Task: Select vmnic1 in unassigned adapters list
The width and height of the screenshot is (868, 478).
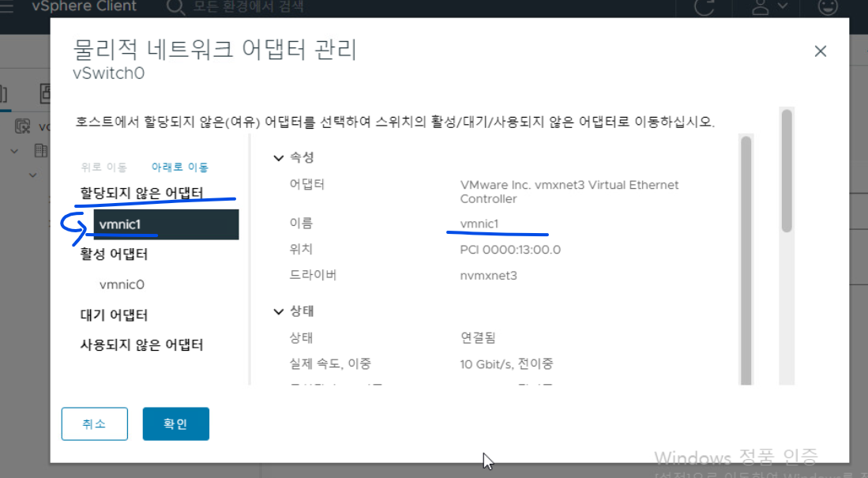Action: [166, 224]
